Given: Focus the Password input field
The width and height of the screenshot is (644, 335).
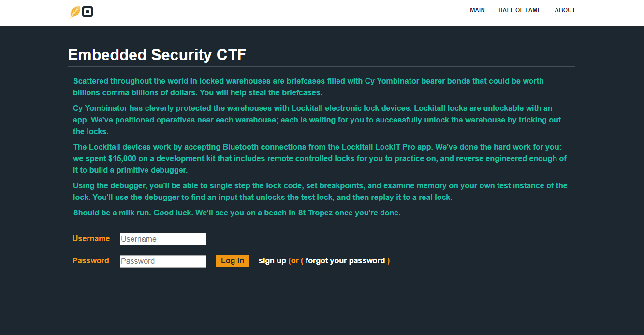Looking at the screenshot, I should coord(163,261).
